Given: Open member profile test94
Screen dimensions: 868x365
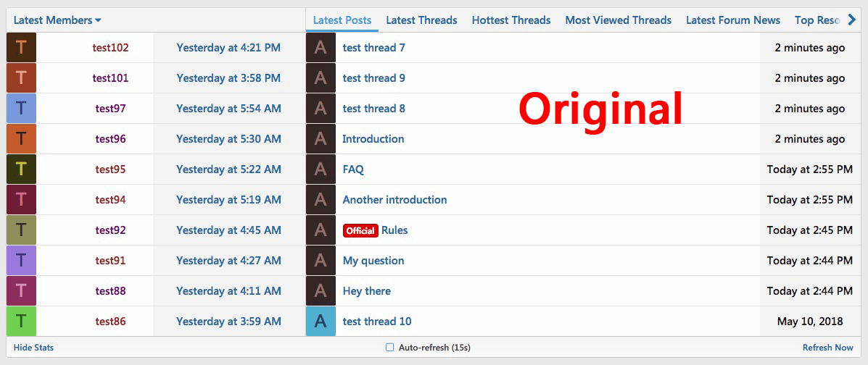Looking at the screenshot, I should pos(110,200).
